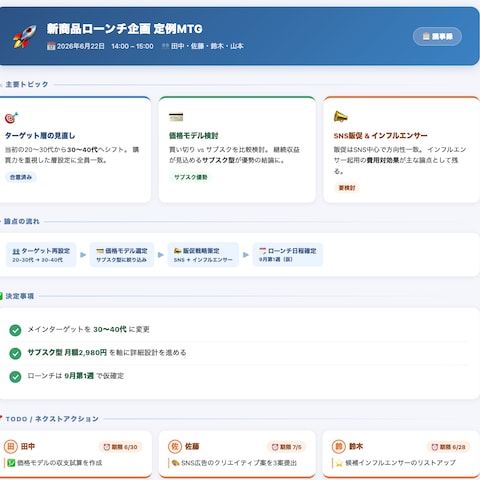The height and width of the screenshot is (480, 480).
Task: Click the megaphone icon on SNS販促 card
Action: 340,117
